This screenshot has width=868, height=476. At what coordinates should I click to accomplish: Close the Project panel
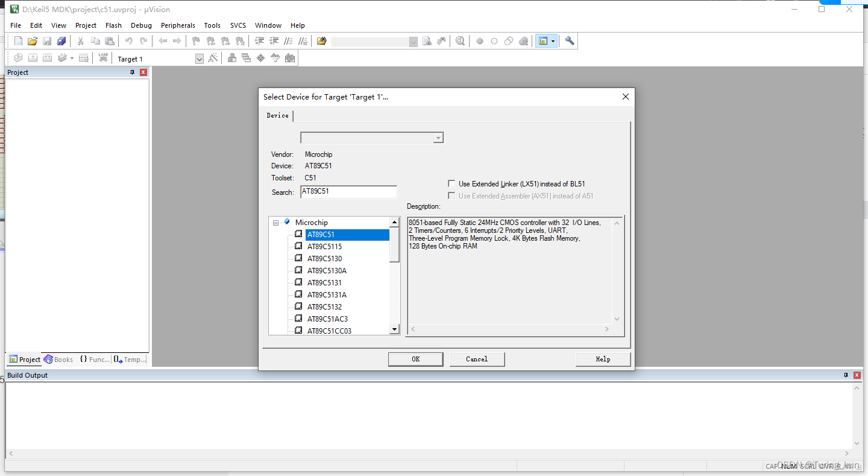[x=143, y=72]
